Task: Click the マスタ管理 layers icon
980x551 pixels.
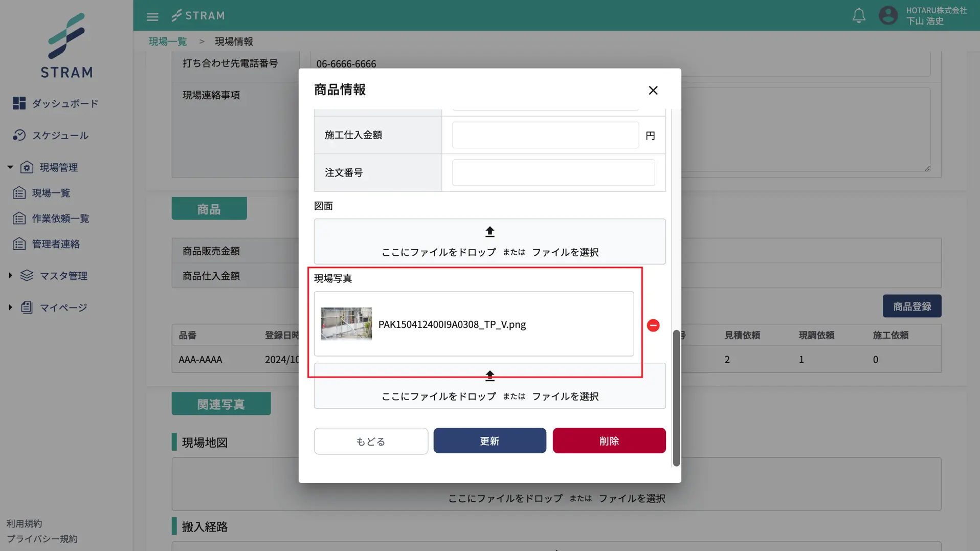Action: pyautogui.click(x=27, y=275)
